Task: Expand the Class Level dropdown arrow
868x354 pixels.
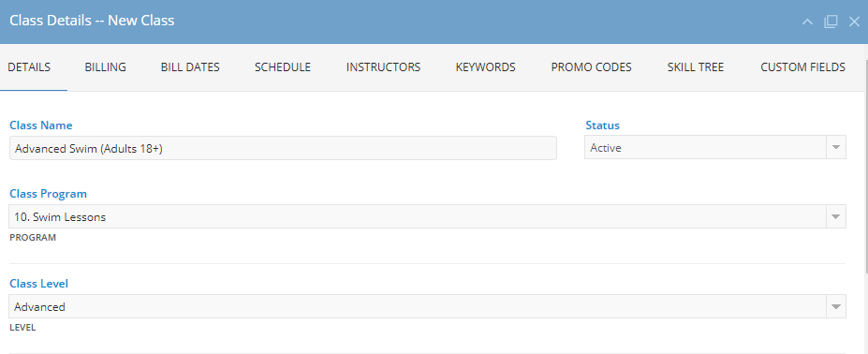Action: (835, 306)
